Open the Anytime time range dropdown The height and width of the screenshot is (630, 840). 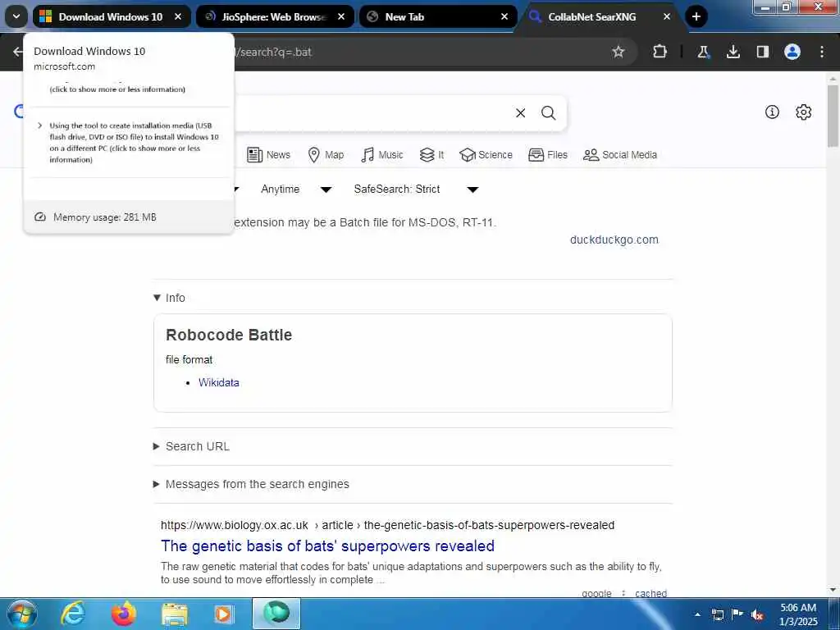pos(296,189)
